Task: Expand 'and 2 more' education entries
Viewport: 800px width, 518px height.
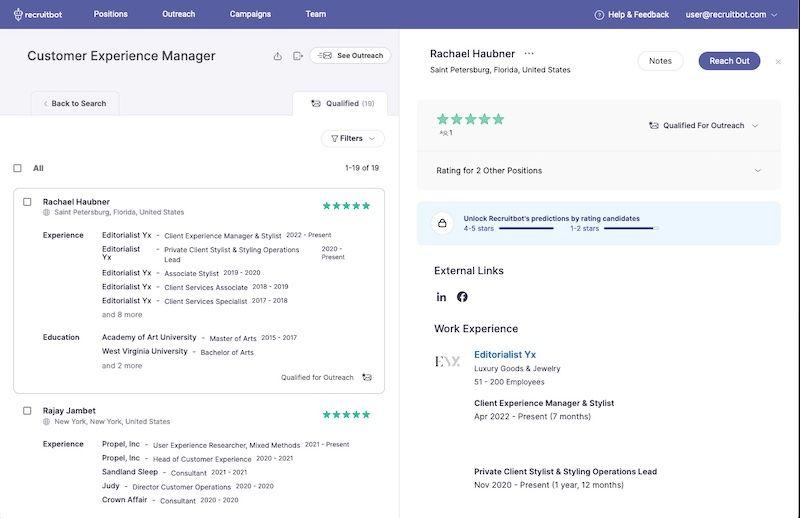Action: click(x=122, y=365)
